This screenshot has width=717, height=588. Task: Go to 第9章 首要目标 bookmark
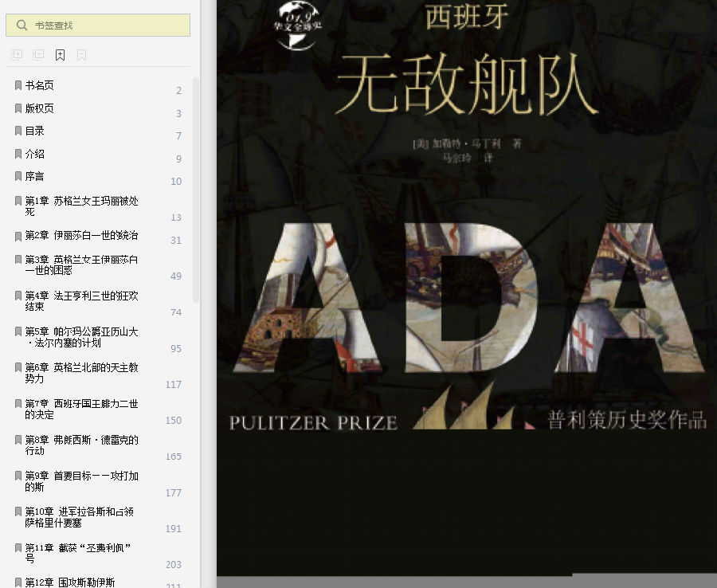pyautogui.click(x=81, y=481)
